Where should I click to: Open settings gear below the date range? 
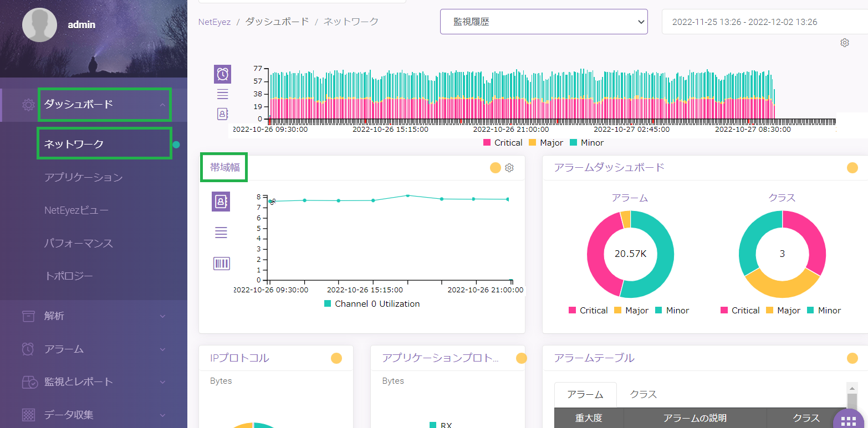(x=845, y=43)
